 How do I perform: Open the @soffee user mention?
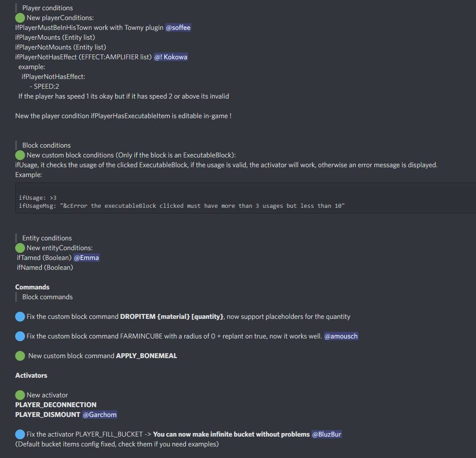[x=178, y=28]
